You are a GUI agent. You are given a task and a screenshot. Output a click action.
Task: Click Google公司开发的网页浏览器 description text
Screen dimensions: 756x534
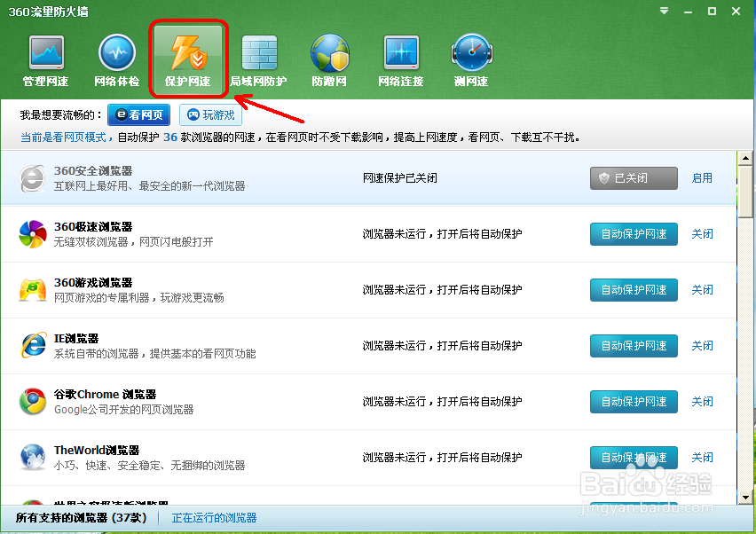pos(124,410)
